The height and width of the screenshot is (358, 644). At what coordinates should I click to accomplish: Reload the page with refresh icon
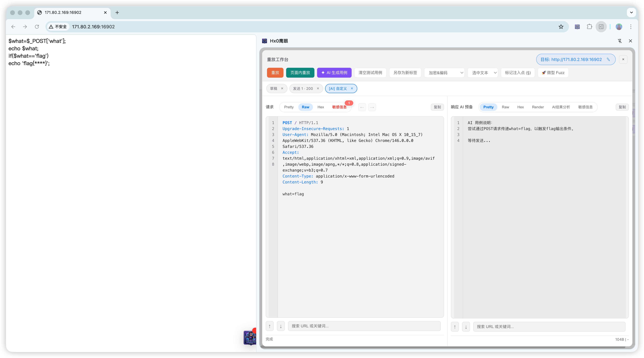point(37,27)
